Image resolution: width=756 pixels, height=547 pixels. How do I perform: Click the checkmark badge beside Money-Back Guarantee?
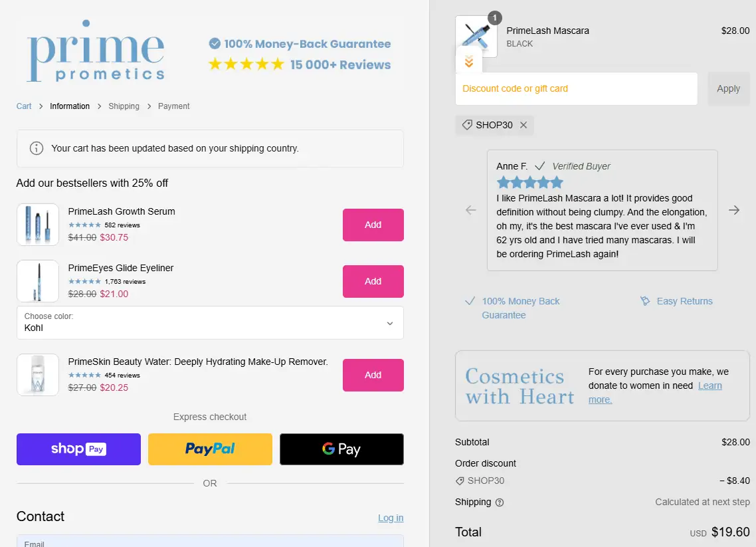[x=215, y=43]
